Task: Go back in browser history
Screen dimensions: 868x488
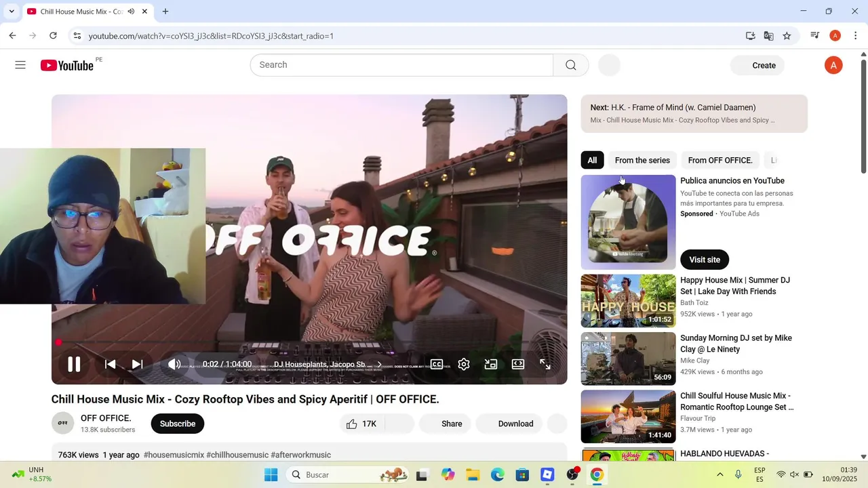Action: pyautogui.click(x=12, y=36)
